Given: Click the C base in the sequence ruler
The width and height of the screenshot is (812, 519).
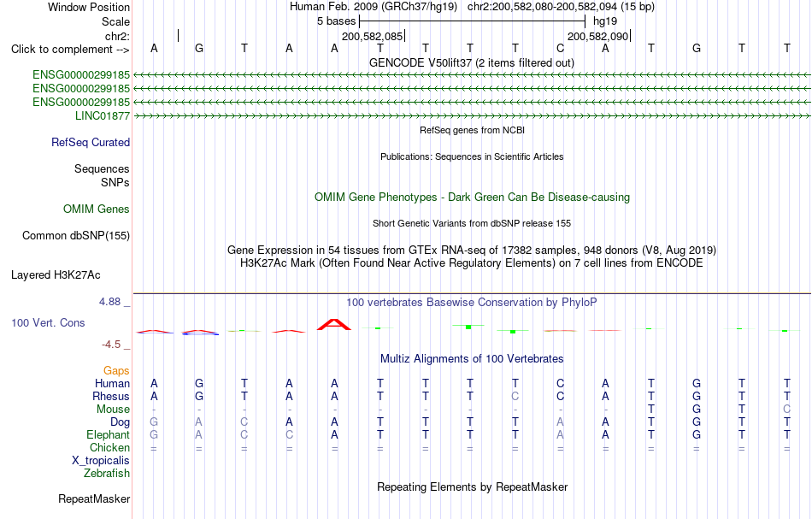Looking at the screenshot, I should [561, 48].
